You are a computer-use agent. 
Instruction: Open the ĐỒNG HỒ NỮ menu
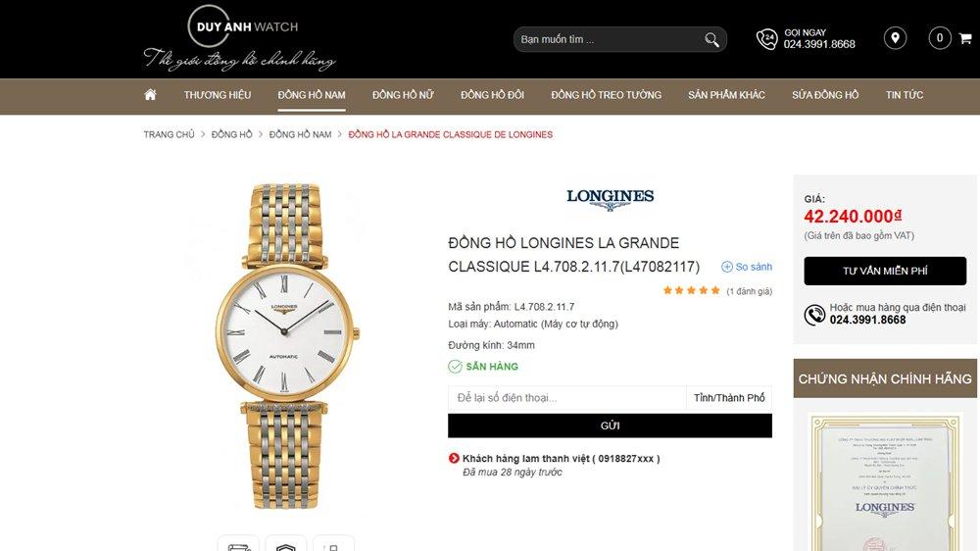coord(403,95)
